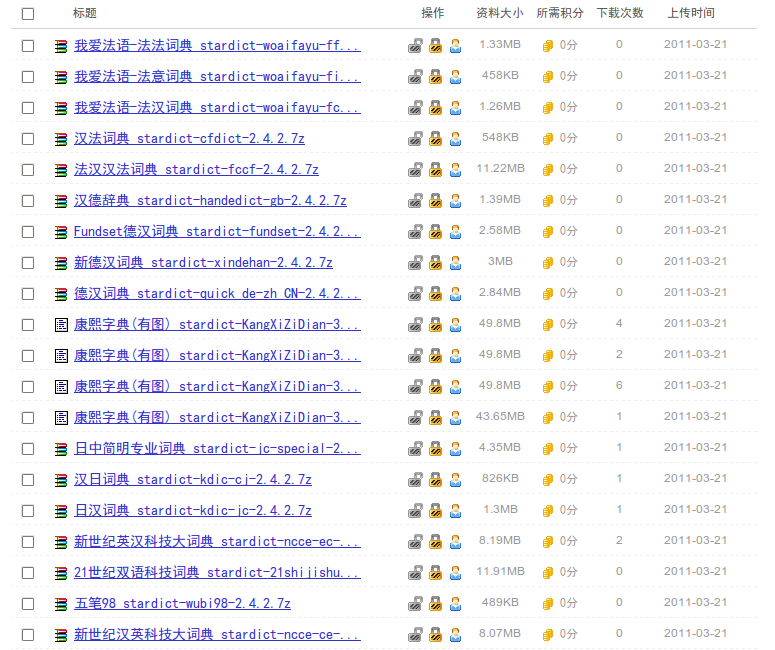The height and width of the screenshot is (650, 775).
Task: Click gray unlock icon in 汉法词典 row
Action: click(415, 139)
